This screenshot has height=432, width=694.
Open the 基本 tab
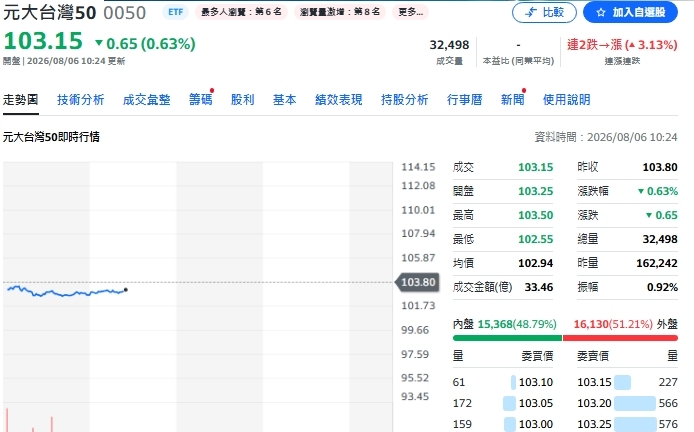(x=284, y=100)
